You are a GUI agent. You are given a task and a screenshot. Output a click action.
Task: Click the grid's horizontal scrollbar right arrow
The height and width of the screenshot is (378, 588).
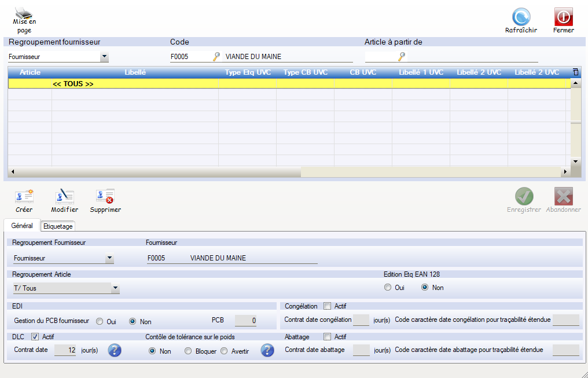click(565, 173)
